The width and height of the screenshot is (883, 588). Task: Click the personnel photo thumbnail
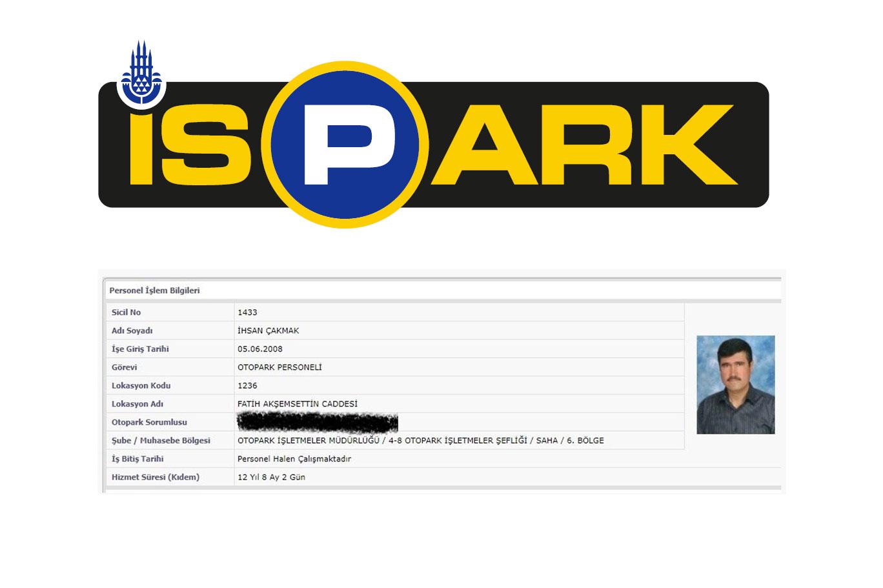735,385
